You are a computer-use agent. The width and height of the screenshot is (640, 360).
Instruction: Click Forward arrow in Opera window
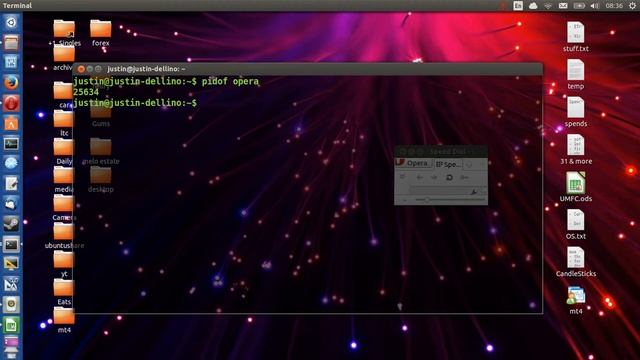point(434,178)
